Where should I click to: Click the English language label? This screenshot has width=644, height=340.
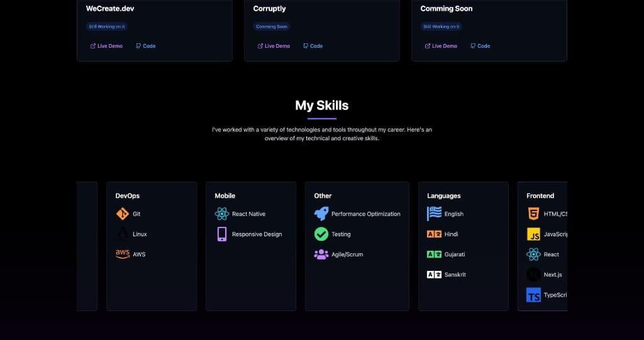coord(454,214)
